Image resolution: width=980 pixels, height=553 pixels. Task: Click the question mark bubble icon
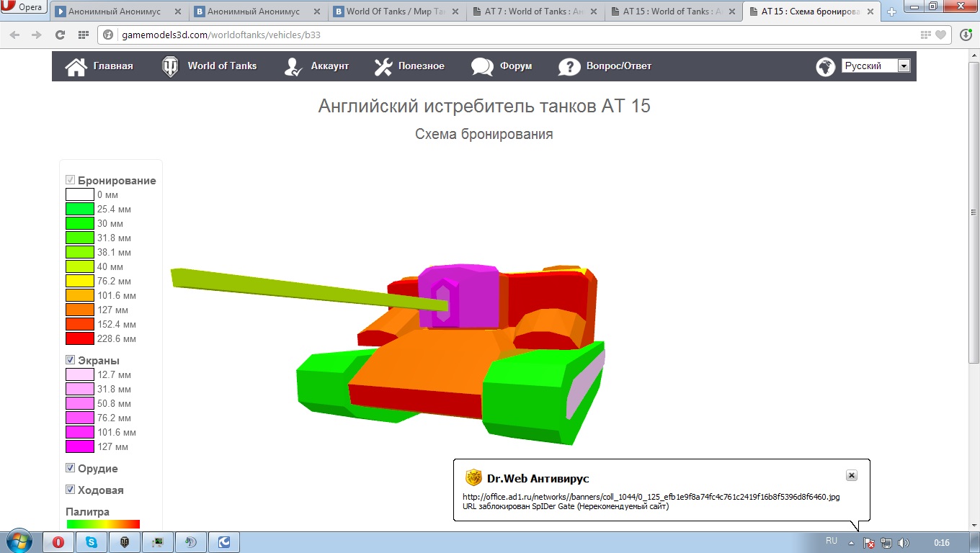[569, 66]
